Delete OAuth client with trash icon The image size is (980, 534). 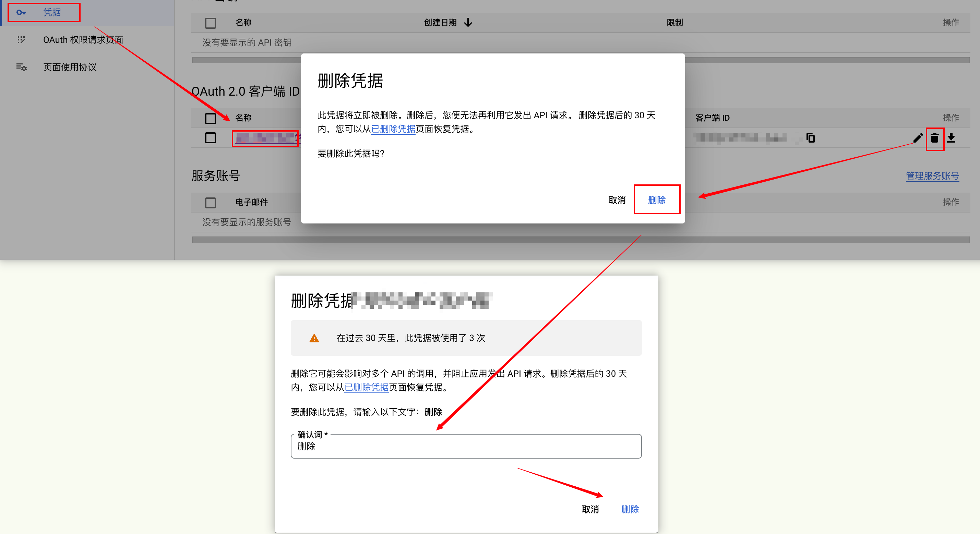(935, 138)
